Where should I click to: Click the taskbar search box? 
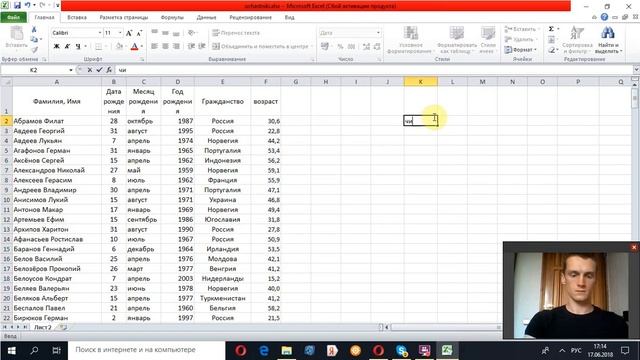146,350
